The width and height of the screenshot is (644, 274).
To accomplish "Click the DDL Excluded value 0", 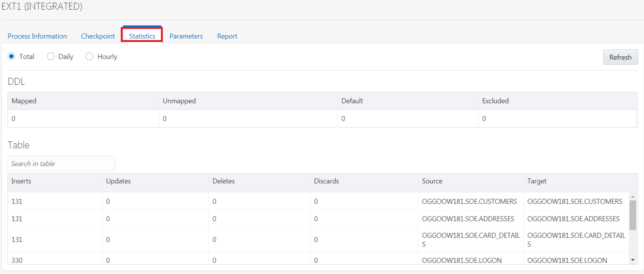I will click(484, 119).
